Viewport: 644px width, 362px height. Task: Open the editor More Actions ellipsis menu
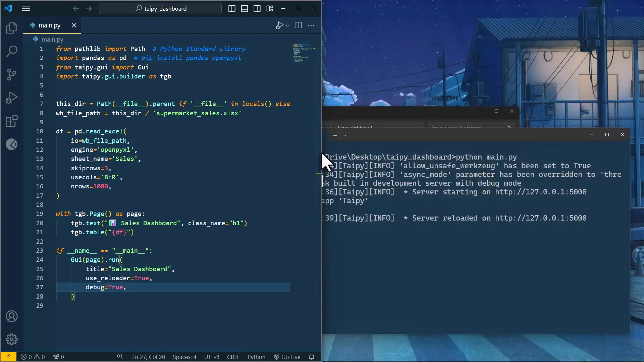(x=311, y=25)
